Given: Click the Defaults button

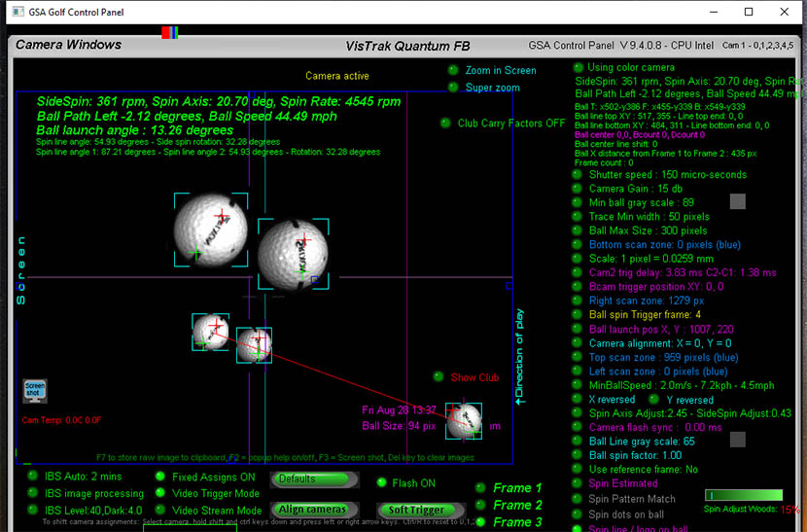Looking at the screenshot, I should coord(314,479).
